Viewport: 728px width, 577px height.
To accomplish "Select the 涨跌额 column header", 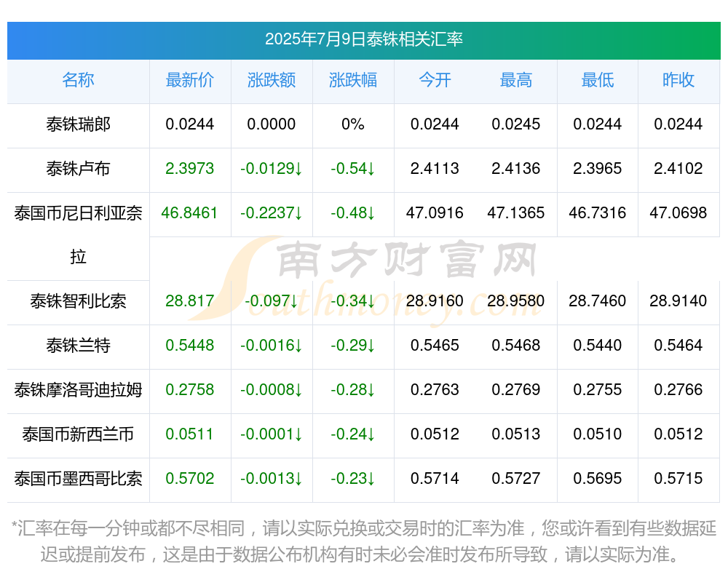I will point(271,80).
